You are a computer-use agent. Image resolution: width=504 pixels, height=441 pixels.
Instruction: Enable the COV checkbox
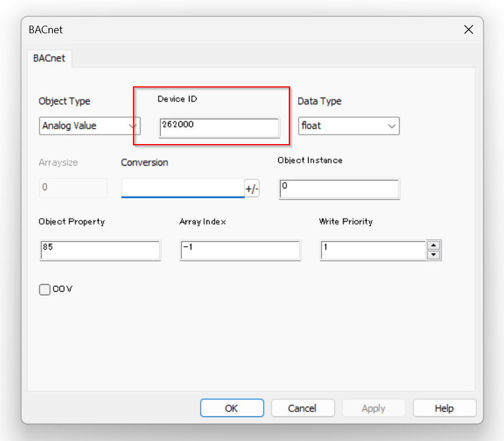45,289
